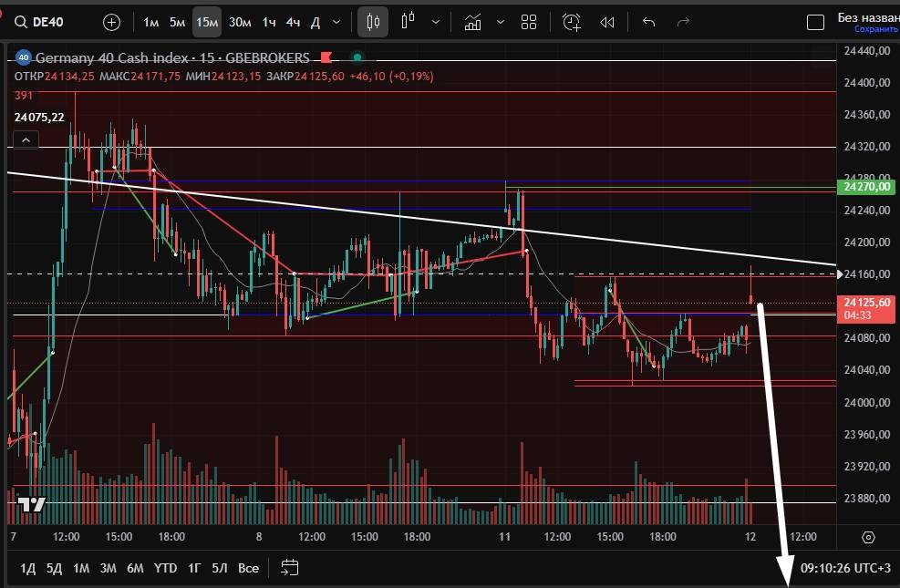Image resolution: width=900 pixels, height=588 pixels.
Task: Expand the timeframe interval dropdown chevron
Action: [x=337, y=22]
